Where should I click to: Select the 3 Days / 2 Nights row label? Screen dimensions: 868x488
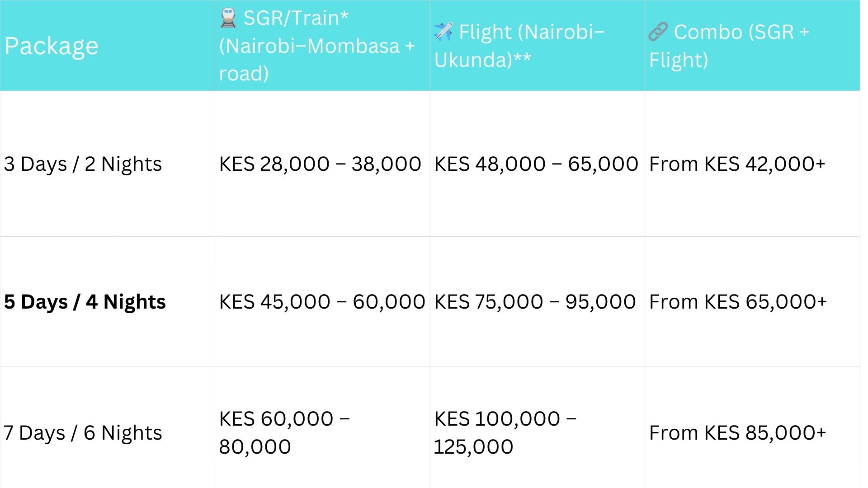tap(83, 164)
